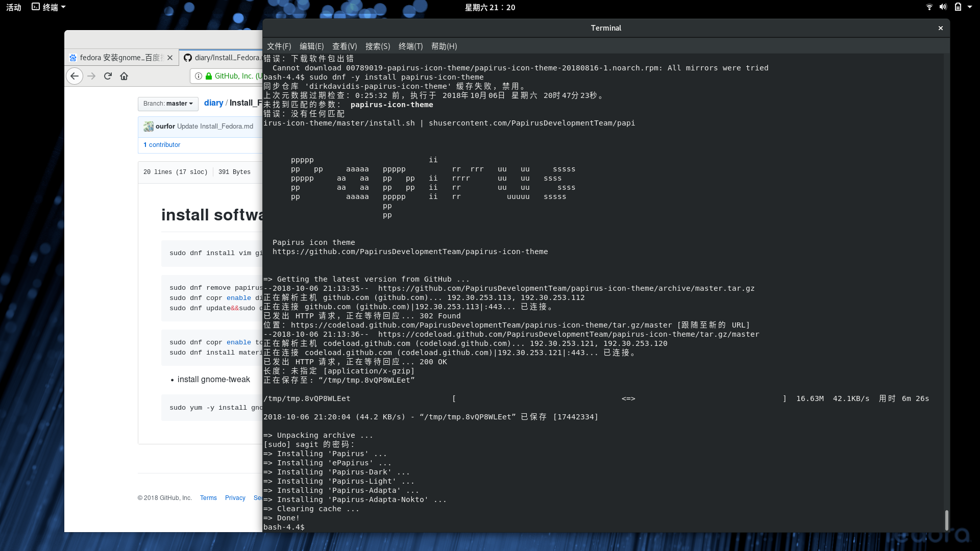Open the 终端 app menu in top bar
The image size is (980, 551).
(49, 7)
